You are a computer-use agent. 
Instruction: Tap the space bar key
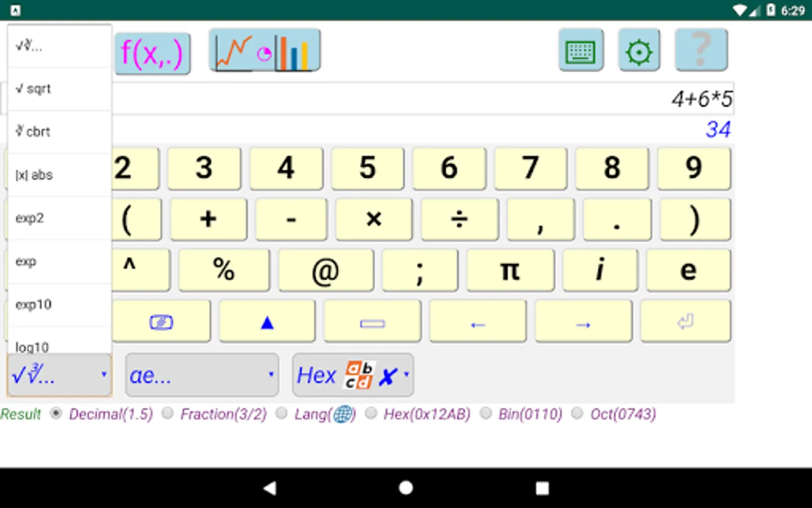(x=372, y=321)
